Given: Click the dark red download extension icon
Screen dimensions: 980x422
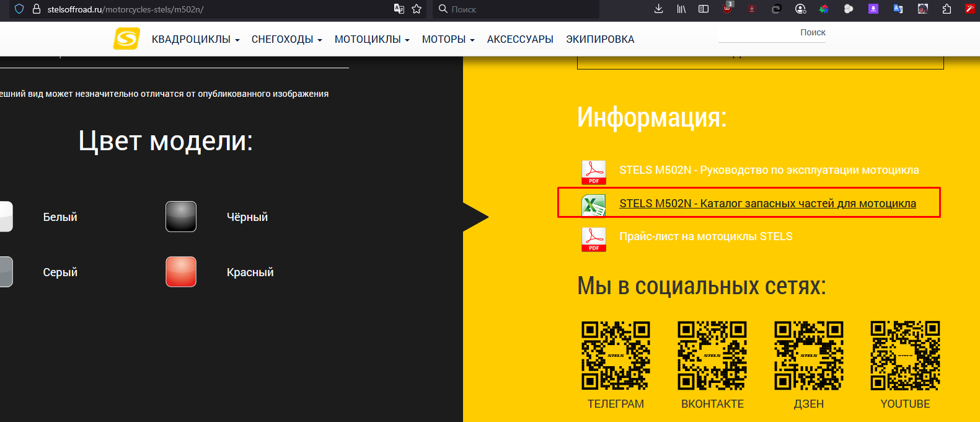Looking at the screenshot, I should pos(752,9).
